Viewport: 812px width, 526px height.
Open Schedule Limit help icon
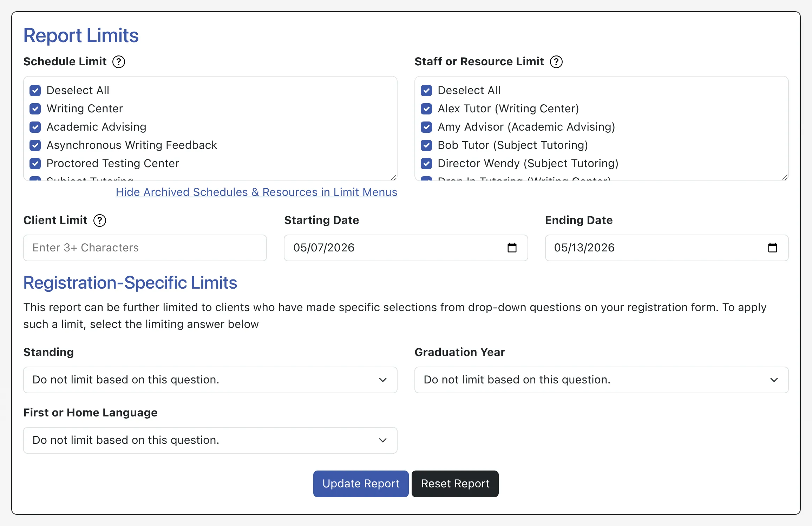(119, 62)
